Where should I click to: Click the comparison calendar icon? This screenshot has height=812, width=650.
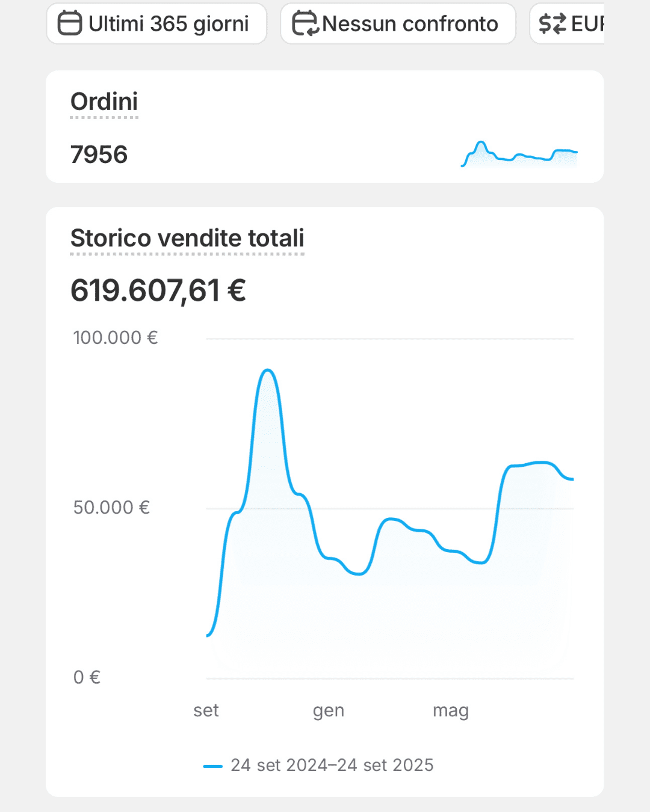tap(305, 24)
